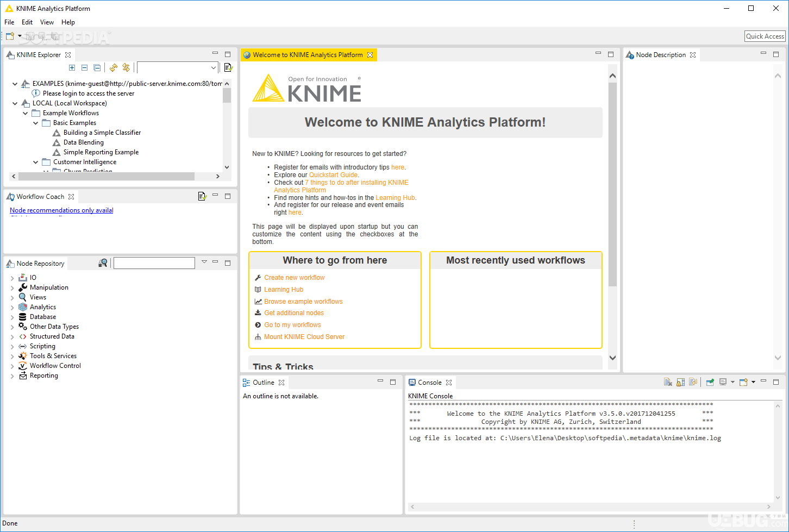Toggle Scroll Lock in Console
The height and width of the screenshot is (532, 789).
click(680, 382)
